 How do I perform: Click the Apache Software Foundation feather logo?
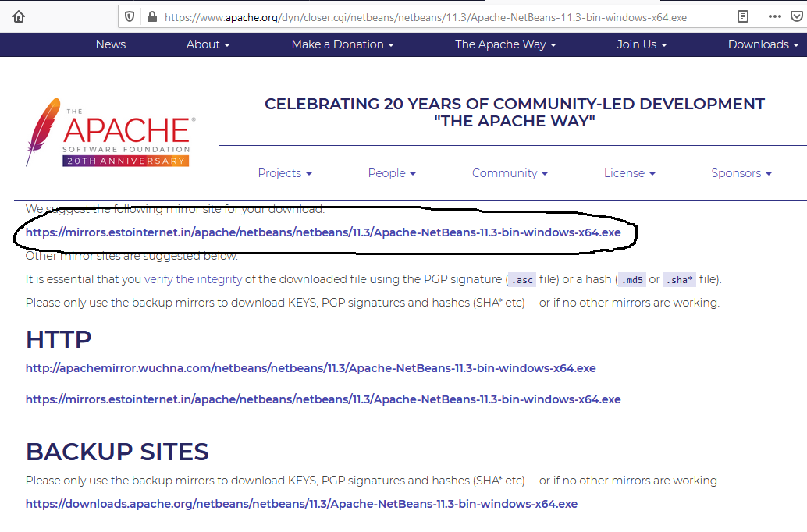coord(111,133)
